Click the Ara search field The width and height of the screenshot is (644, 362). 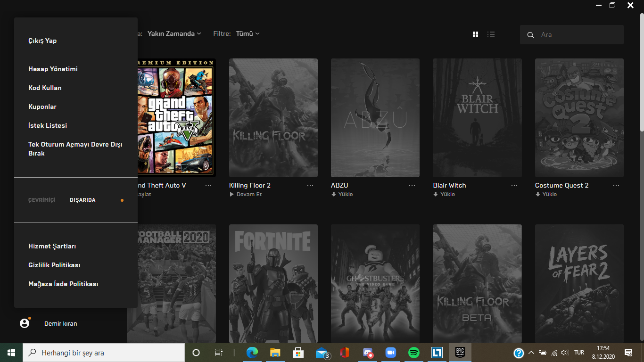[x=572, y=35]
